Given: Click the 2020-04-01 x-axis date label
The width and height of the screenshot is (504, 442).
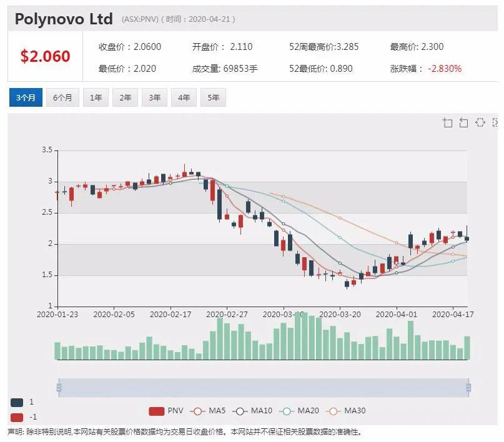Looking at the screenshot, I should pos(397,315).
